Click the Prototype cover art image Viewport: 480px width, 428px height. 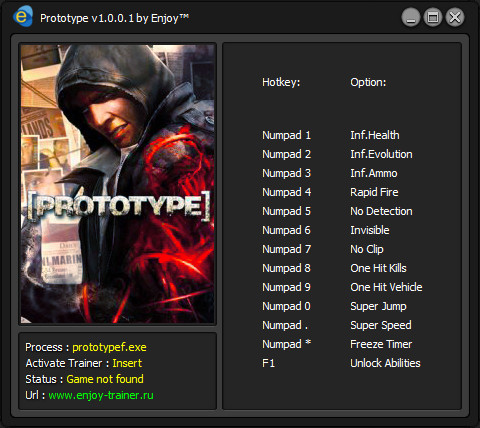click(118, 184)
